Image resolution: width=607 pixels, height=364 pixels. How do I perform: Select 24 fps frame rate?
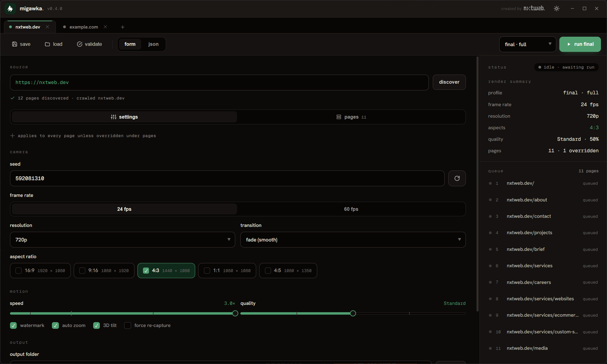point(124,209)
